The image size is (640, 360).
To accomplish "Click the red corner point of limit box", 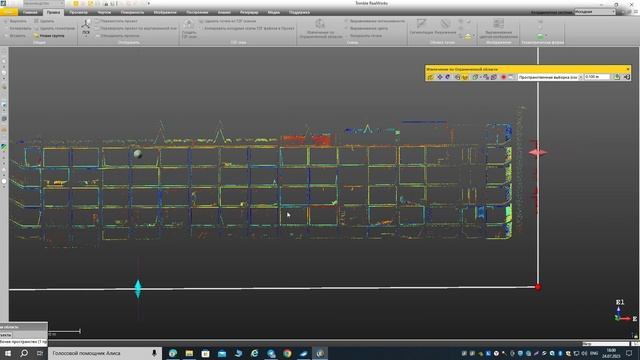I will (538, 287).
